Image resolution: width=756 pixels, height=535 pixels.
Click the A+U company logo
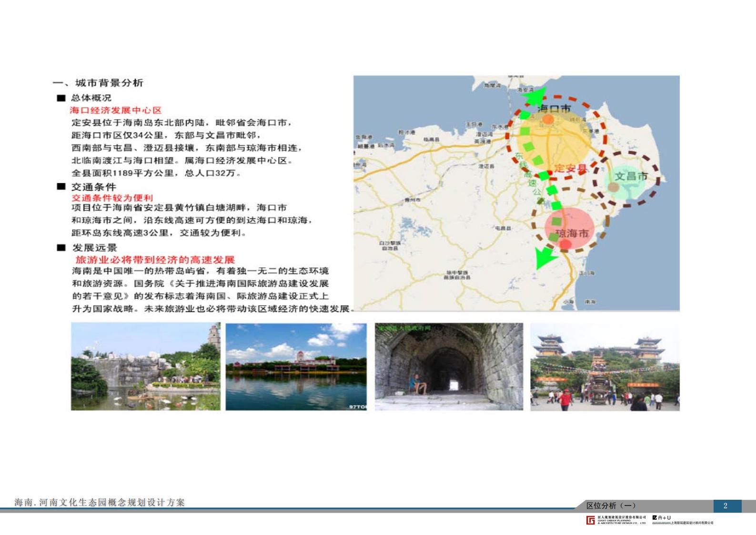point(661,517)
